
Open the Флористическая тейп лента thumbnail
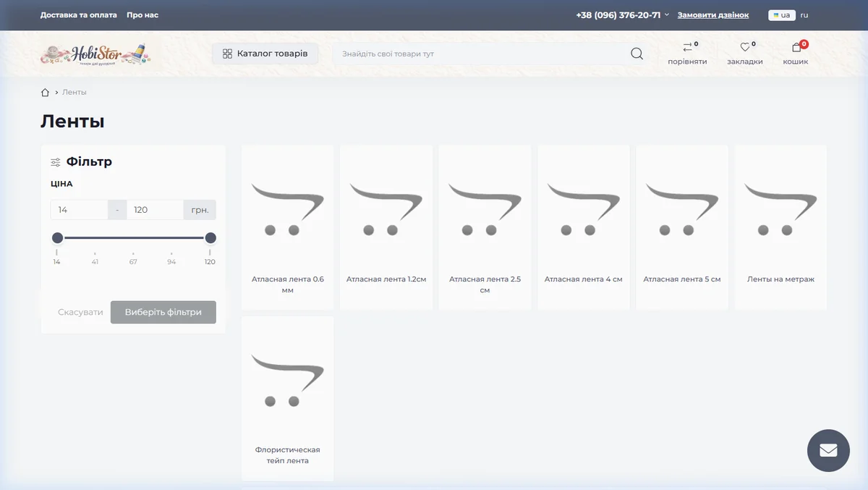coord(288,379)
